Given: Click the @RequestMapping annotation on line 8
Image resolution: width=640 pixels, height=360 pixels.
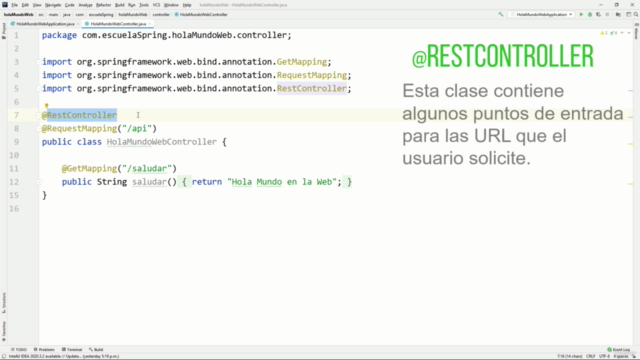Looking at the screenshot, I should (x=79, y=129).
